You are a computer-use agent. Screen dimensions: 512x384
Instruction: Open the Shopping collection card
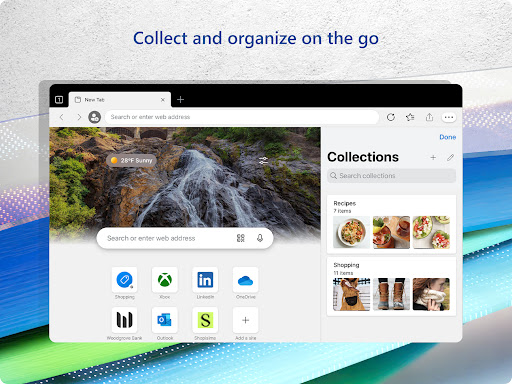point(391,286)
